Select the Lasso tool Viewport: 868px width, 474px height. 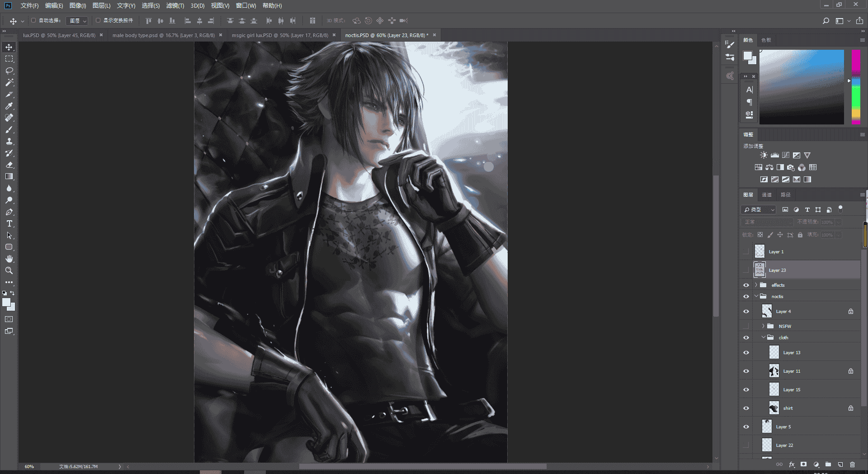(9, 71)
